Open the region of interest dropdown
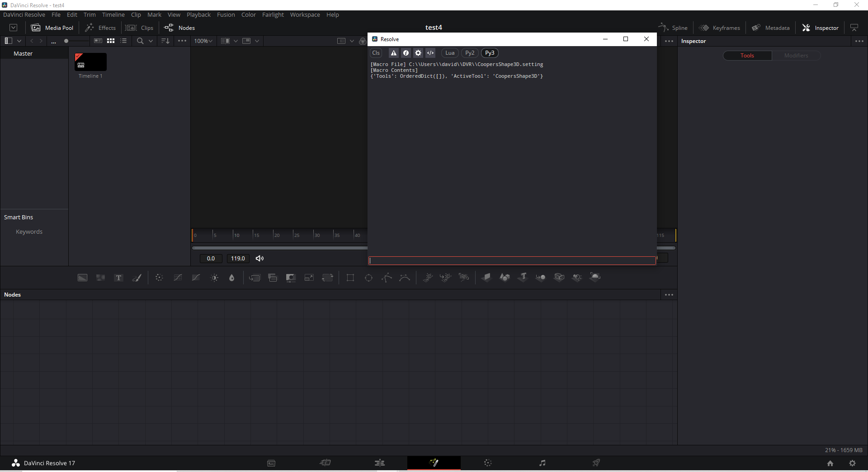868x472 pixels. click(352, 41)
